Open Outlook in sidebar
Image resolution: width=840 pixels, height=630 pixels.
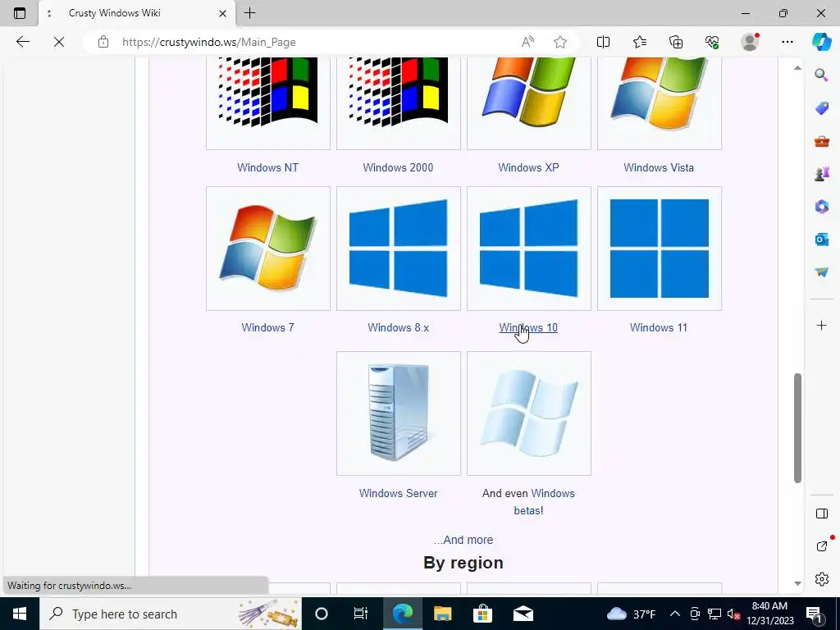pyautogui.click(x=821, y=239)
